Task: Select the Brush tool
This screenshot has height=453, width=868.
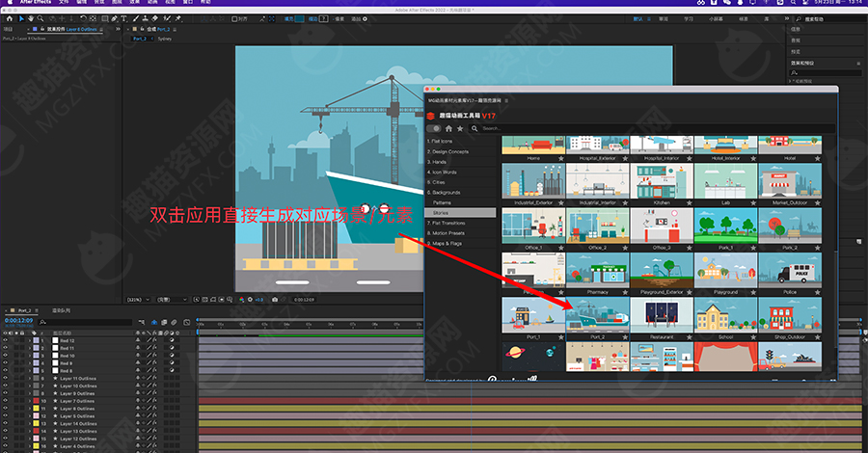Action: tap(136, 19)
